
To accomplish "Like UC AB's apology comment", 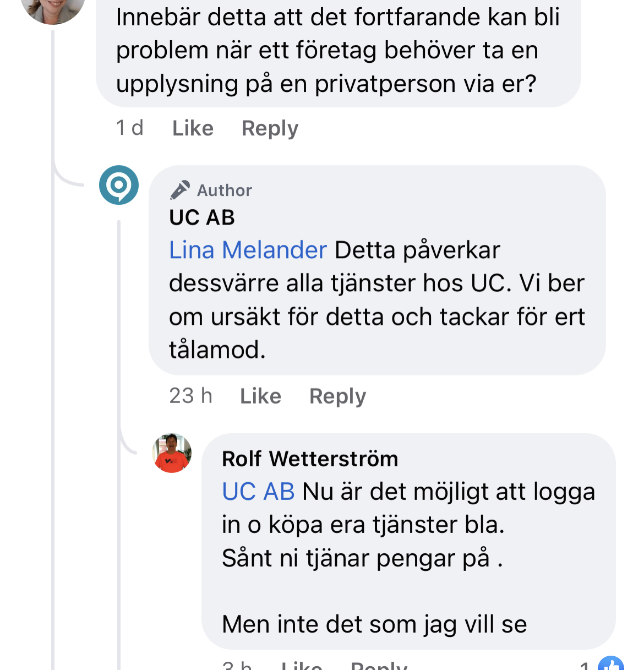I will (260, 396).
